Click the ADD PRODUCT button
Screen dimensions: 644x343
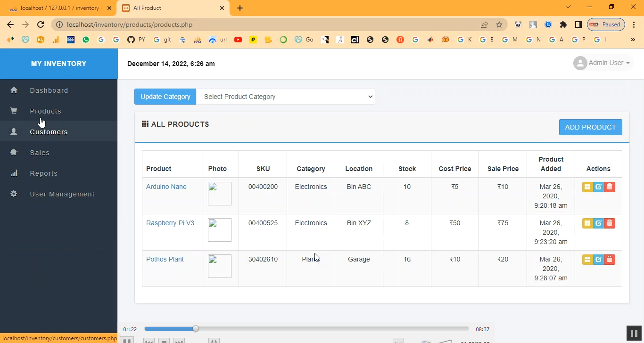pos(590,127)
